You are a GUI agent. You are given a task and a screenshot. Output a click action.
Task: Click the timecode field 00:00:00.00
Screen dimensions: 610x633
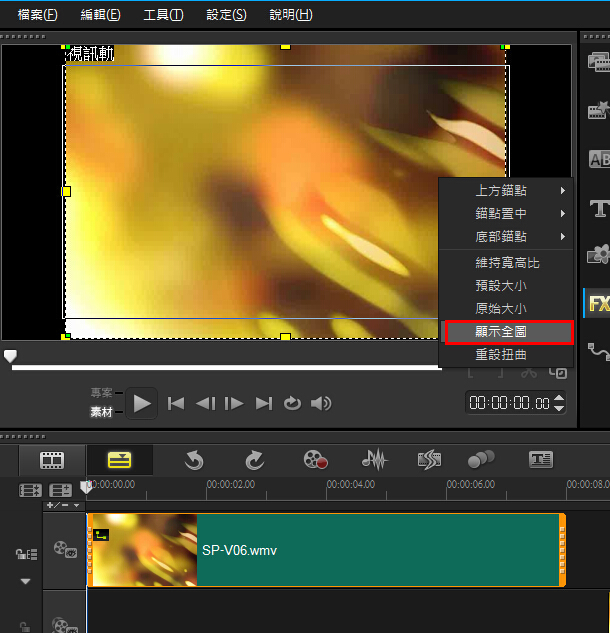(x=509, y=403)
